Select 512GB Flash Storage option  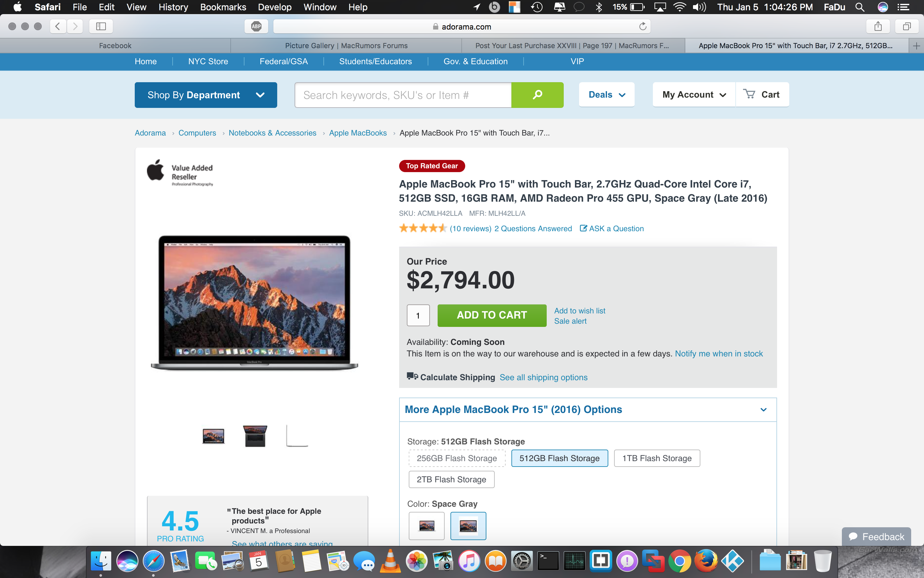pos(559,458)
